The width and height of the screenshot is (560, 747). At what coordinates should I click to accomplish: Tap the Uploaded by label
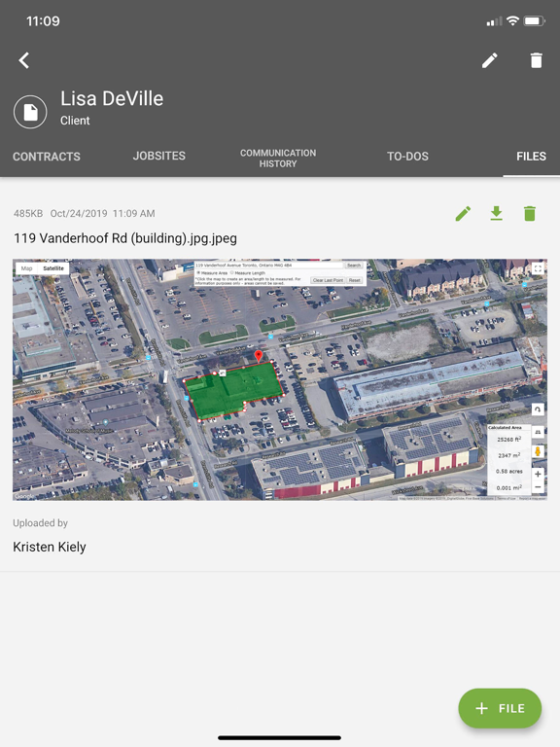tap(41, 523)
